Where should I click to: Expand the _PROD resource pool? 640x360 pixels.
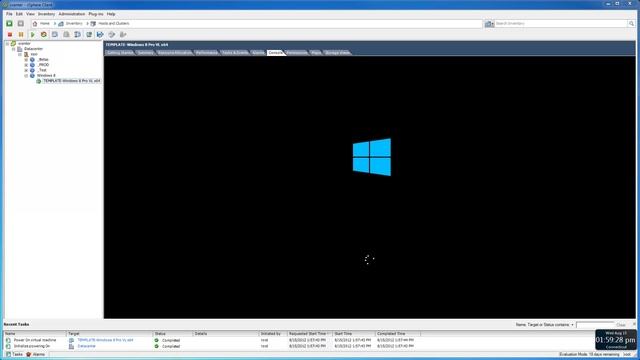coord(26,65)
